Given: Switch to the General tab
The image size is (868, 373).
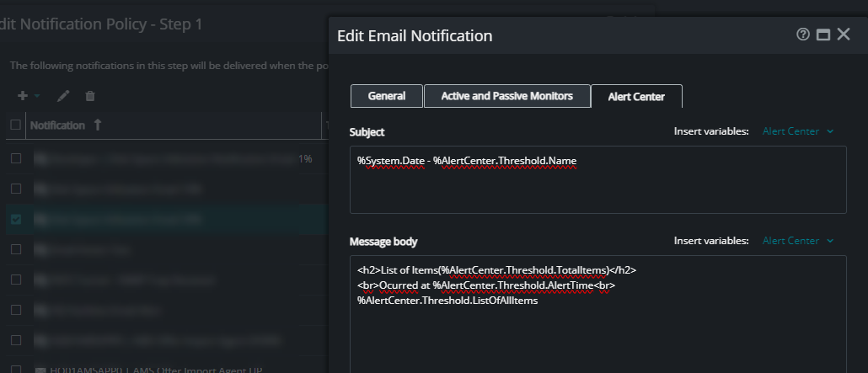Looking at the screenshot, I should [x=387, y=96].
